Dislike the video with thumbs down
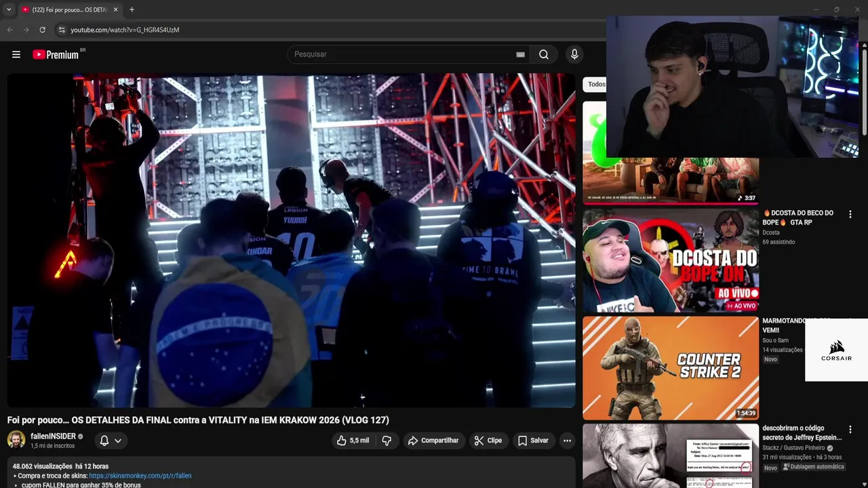The image size is (868, 488). (387, 441)
